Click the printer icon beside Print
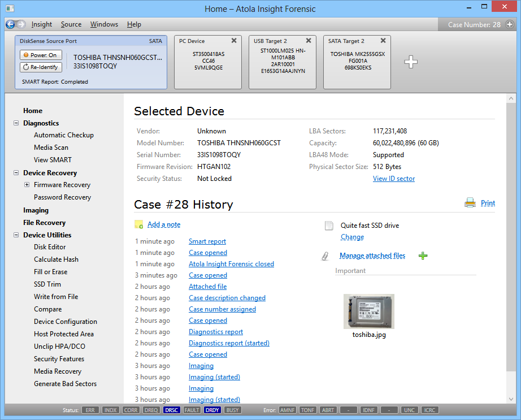The height and width of the screenshot is (420, 521). (x=470, y=203)
